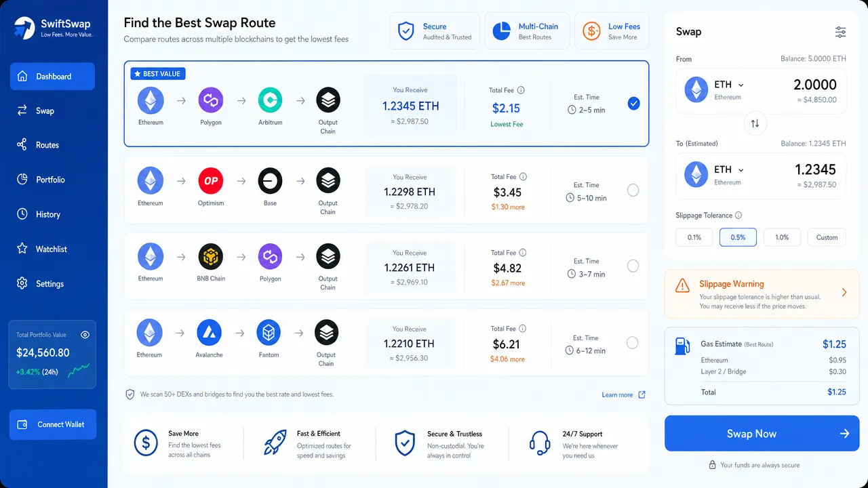The width and height of the screenshot is (868, 488).
Task: Click the Fast & Efficient rocket icon
Action: pos(275,443)
